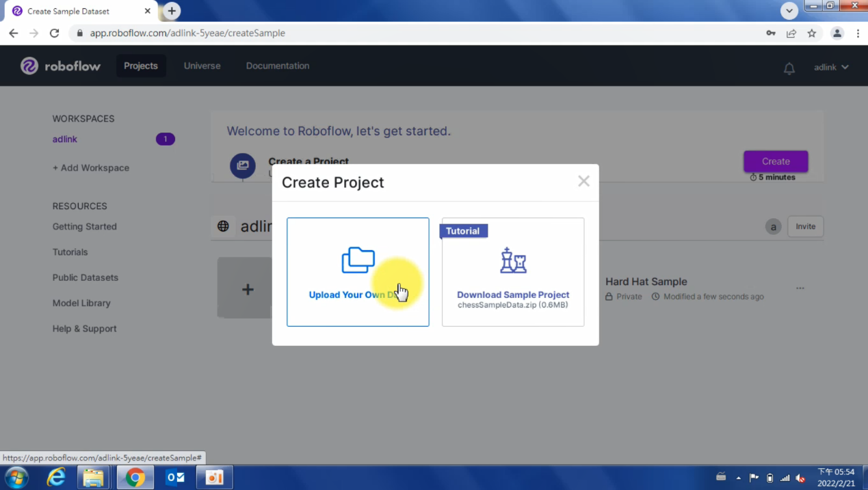Open Outlook from the Windows taskbar

[175, 477]
